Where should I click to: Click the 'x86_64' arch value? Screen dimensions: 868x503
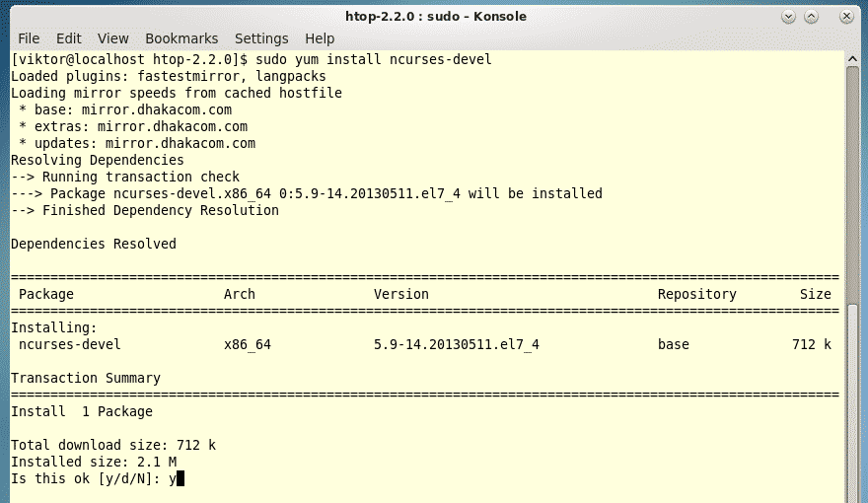pyautogui.click(x=248, y=345)
